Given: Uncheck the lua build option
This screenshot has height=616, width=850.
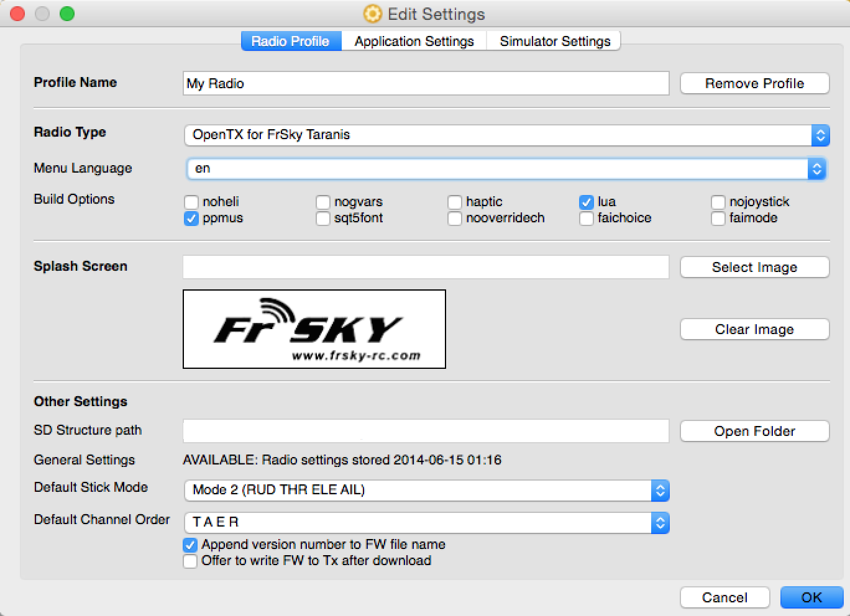Looking at the screenshot, I should [587, 202].
